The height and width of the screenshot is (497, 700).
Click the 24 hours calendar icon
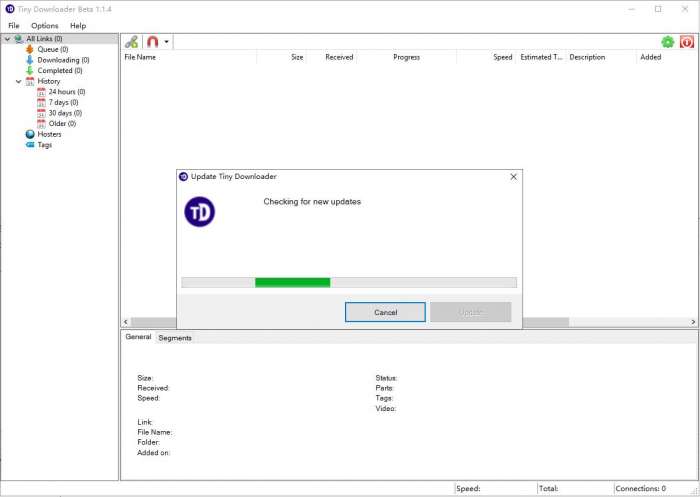(41, 92)
